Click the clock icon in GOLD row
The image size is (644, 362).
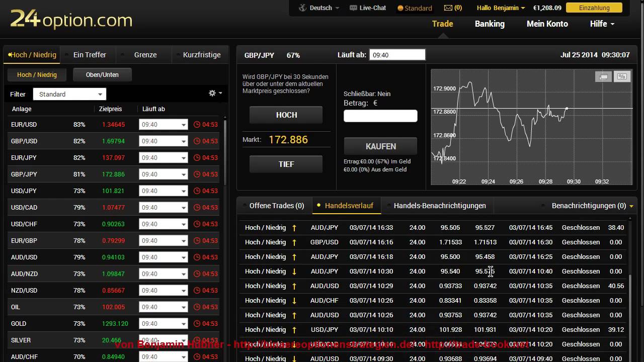click(197, 324)
